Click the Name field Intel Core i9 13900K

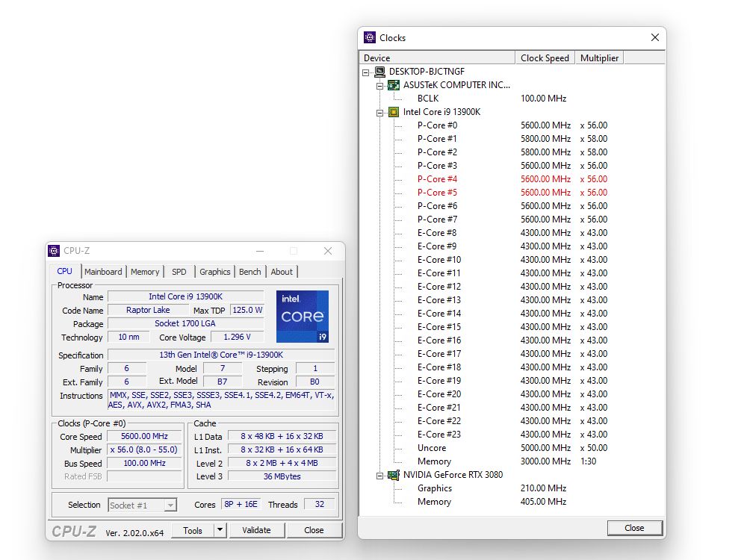(186, 296)
